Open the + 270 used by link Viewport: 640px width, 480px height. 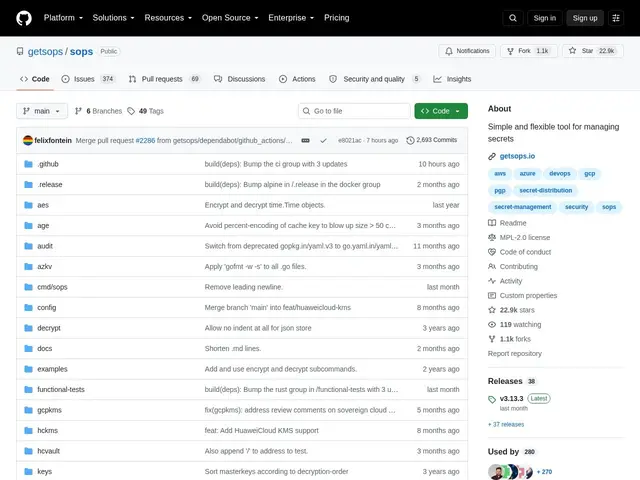click(544, 472)
